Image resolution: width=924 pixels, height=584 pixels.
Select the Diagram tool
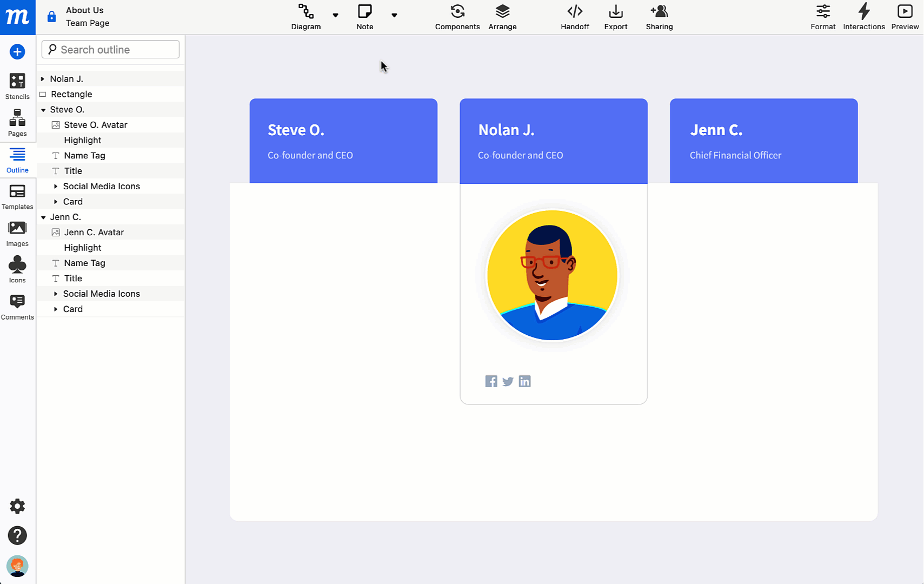[x=305, y=17]
